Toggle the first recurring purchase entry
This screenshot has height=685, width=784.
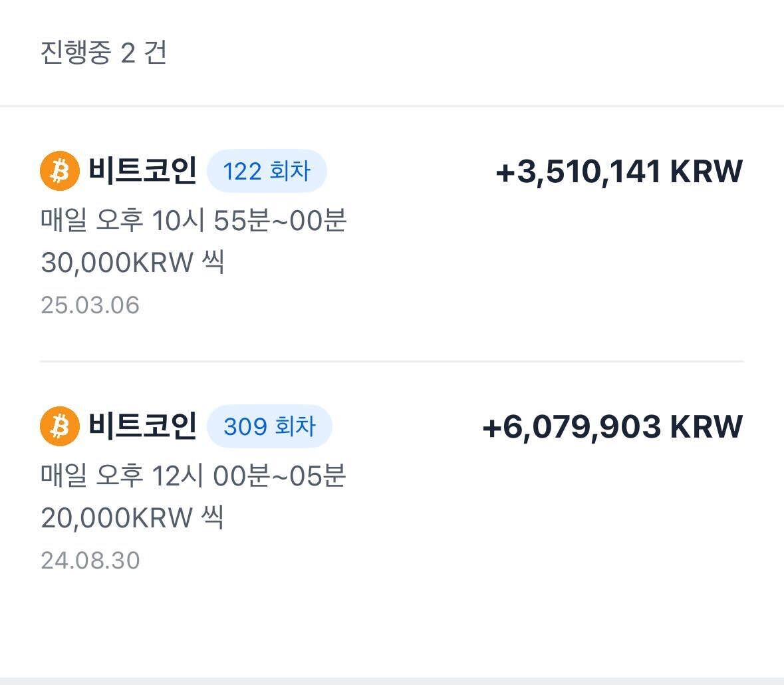pos(392,233)
